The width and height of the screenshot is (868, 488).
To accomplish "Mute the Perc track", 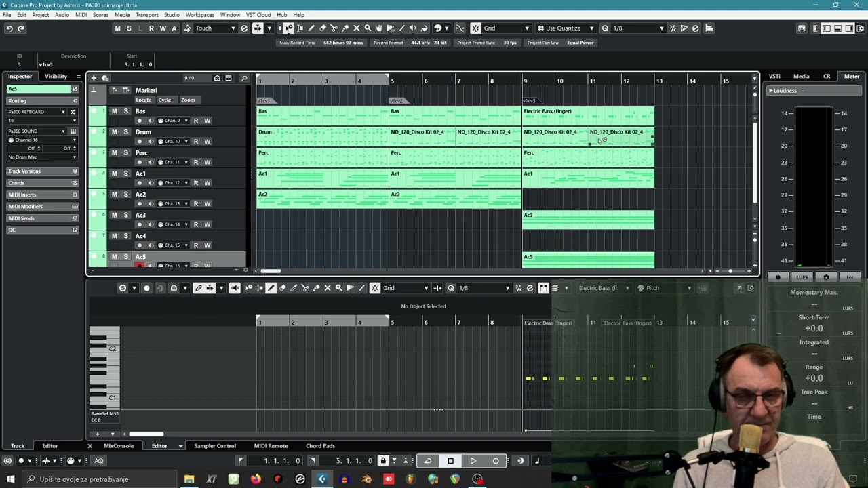I will click(x=114, y=152).
